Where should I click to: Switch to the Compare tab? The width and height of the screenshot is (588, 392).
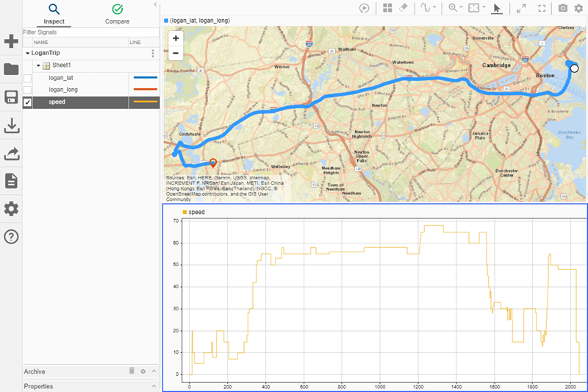pos(117,13)
